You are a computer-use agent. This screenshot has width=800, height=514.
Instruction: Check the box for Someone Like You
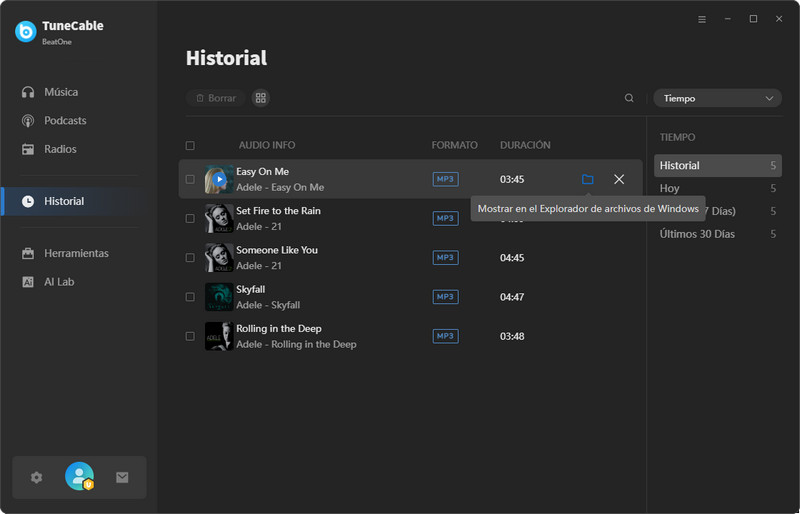(x=190, y=258)
